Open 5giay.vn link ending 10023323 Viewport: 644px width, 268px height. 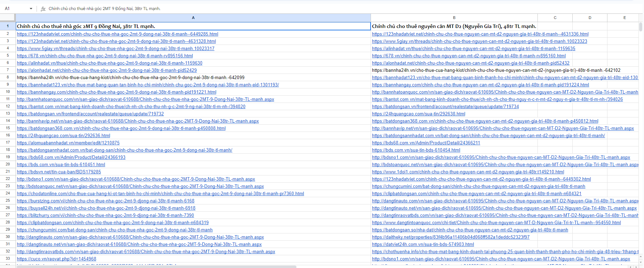480,41
